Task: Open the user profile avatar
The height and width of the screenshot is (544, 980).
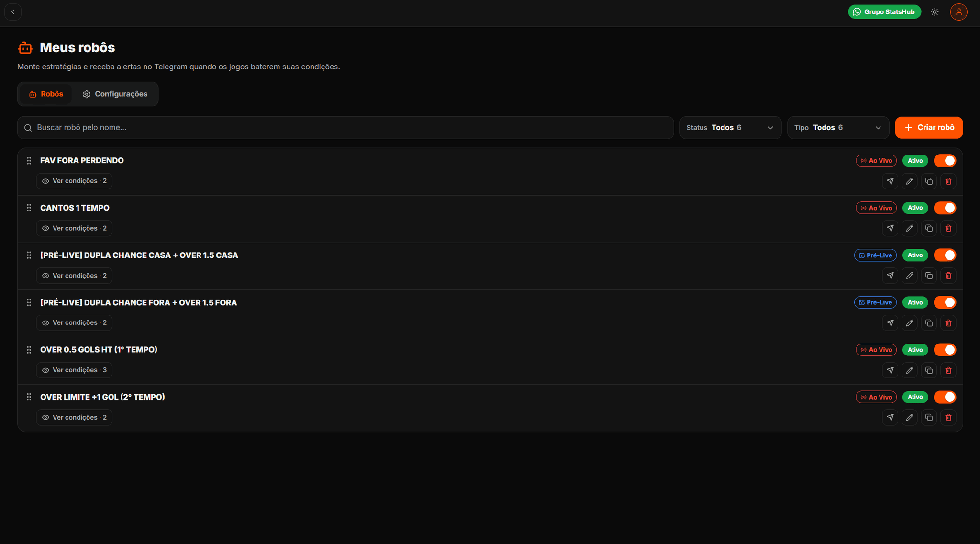Action: [x=959, y=12]
